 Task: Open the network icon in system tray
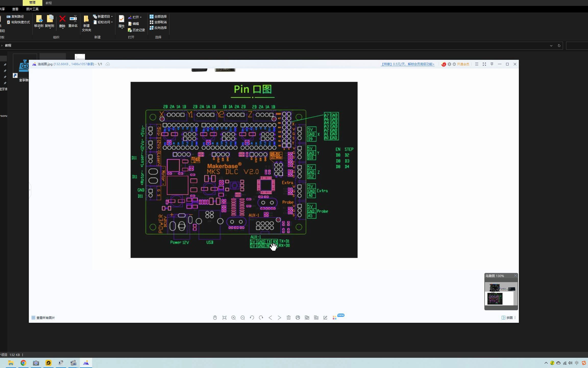tap(565, 363)
